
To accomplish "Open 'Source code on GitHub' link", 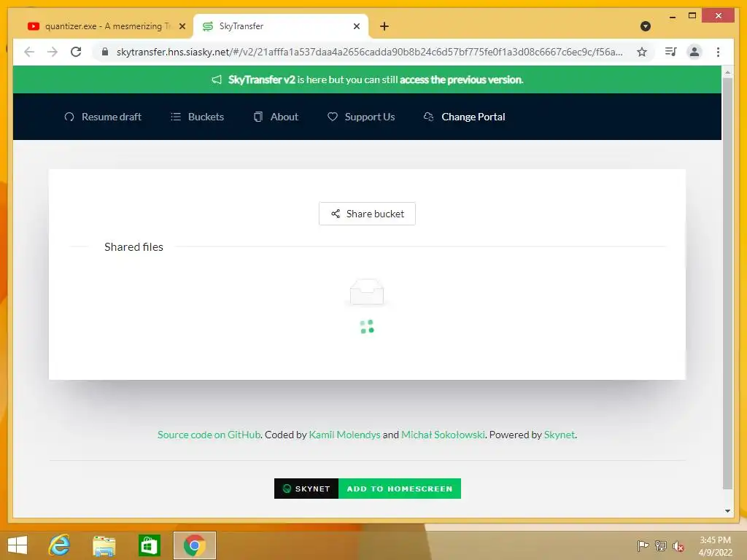I will click(209, 435).
